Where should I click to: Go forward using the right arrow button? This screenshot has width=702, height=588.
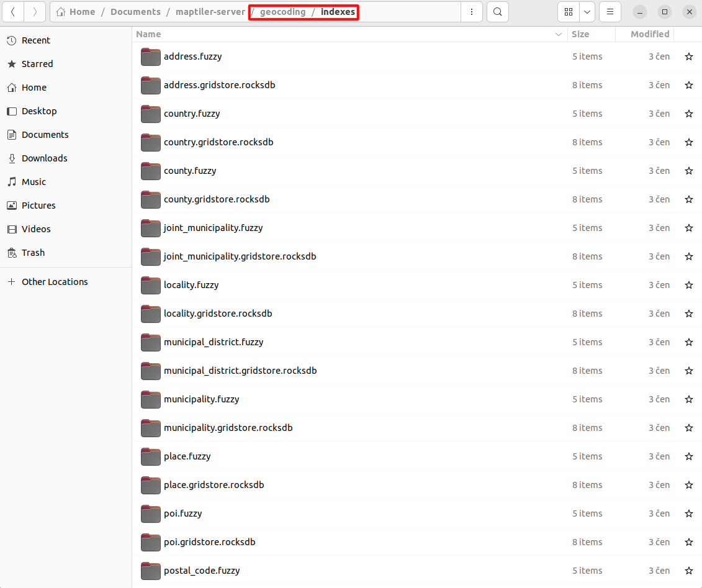(x=35, y=12)
